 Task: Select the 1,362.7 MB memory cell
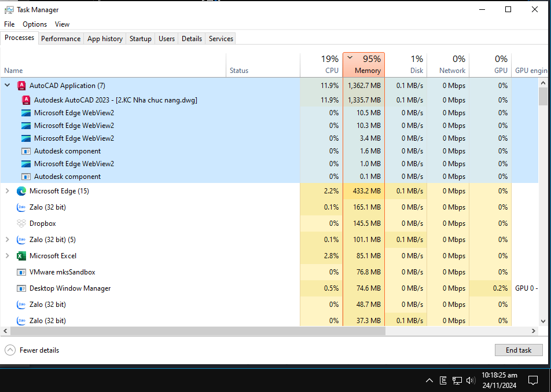click(364, 86)
